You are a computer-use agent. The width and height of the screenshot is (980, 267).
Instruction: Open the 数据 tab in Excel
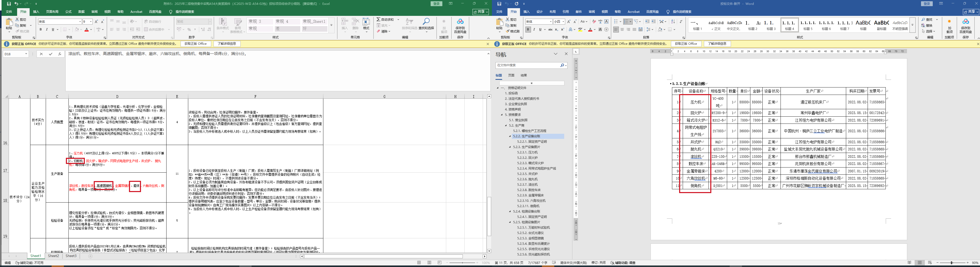81,12
